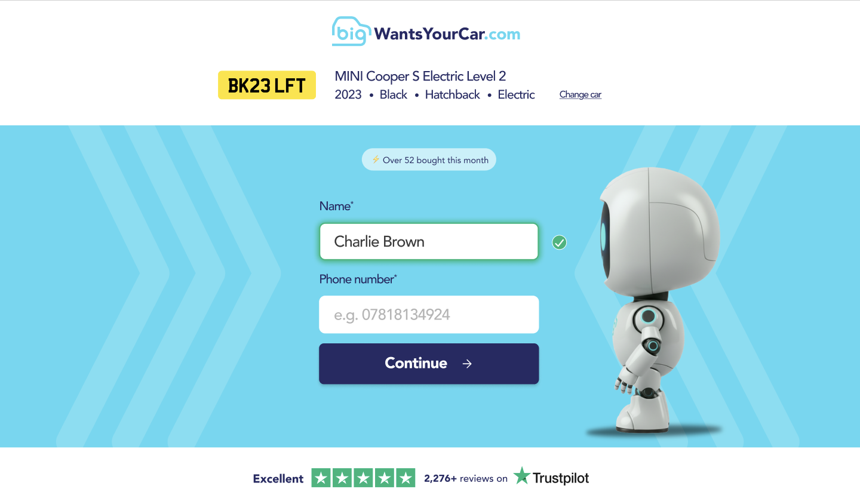The height and width of the screenshot is (504, 860).
Task: Click the MINI Cooper S Electric Level 2 title
Action: coord(420,76)
